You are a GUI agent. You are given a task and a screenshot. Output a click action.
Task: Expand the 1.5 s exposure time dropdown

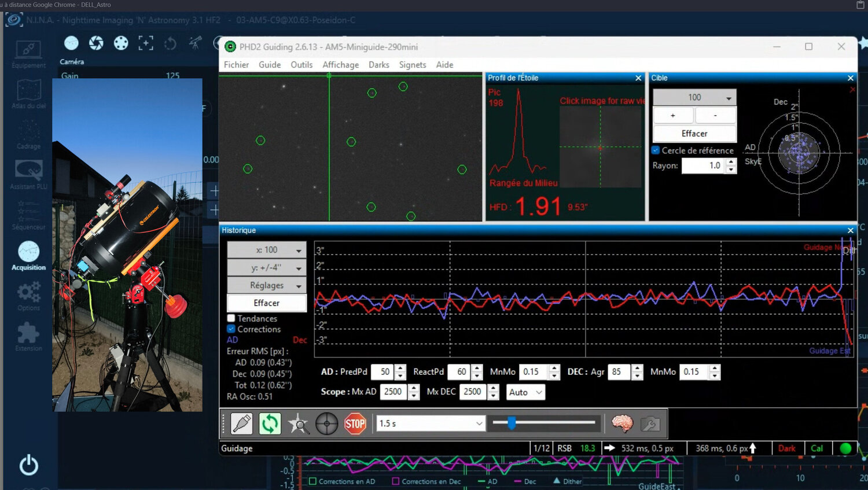(430, 423)
